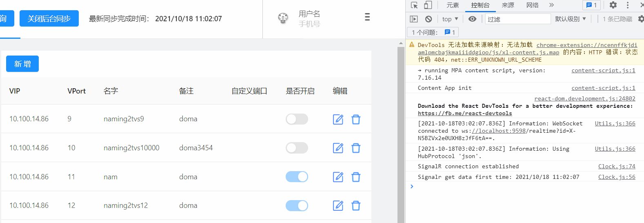Click the DevTools inspect element icon
Viewport: 644px width, 223px height.
tap(414, 5)
